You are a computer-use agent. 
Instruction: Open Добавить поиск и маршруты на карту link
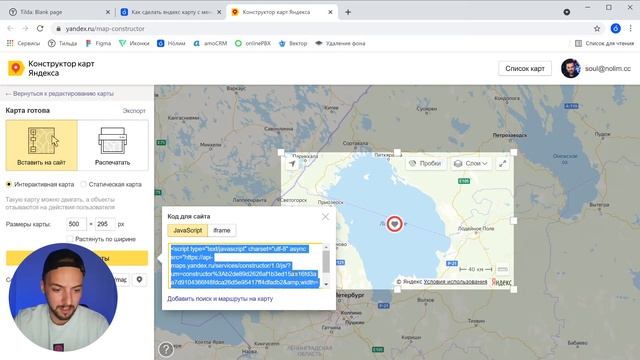tap(220, 299)
